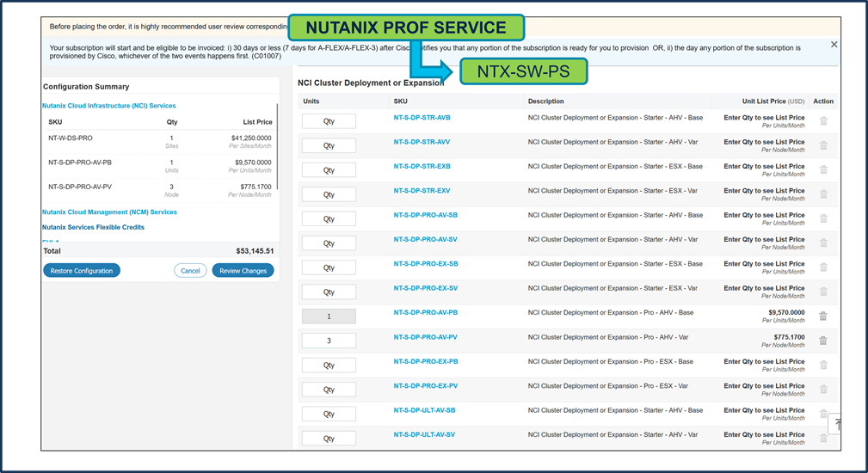Open SKU link NT-S-DP-PRO-EX-SV
The width and height of the screenshot is (868, 473).
click(x=426, y=288)
